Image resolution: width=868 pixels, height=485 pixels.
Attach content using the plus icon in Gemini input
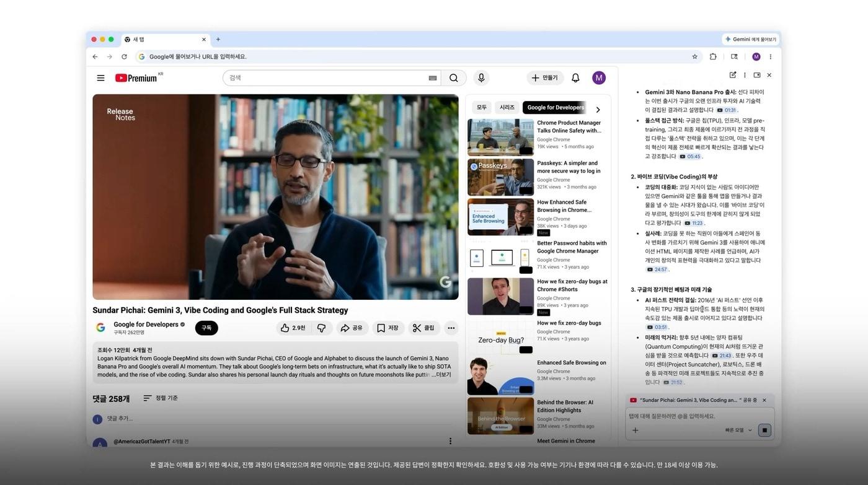635,430
